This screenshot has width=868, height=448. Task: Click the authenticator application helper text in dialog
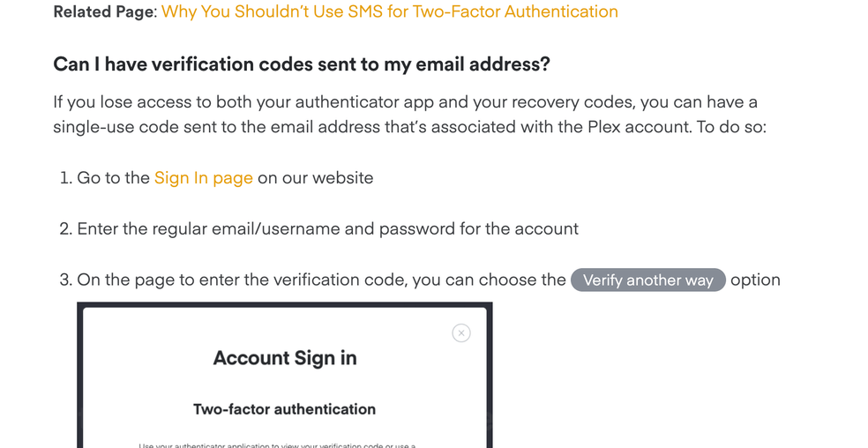click(x=277, y=445)
